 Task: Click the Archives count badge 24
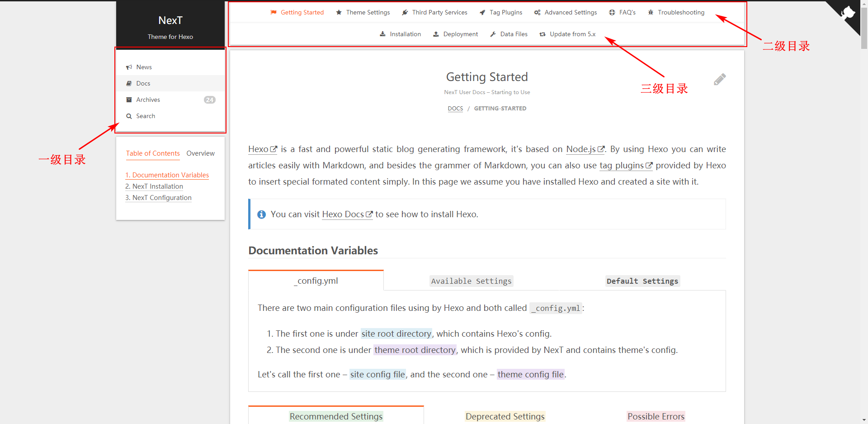pos(210,100)
